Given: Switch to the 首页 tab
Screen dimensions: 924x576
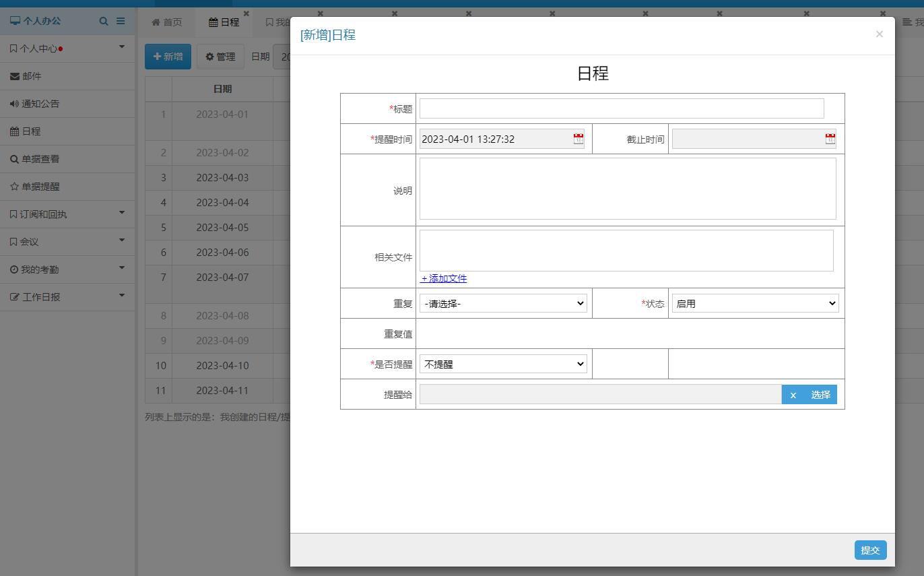Looking at the screenshot, I should (167, 22).
